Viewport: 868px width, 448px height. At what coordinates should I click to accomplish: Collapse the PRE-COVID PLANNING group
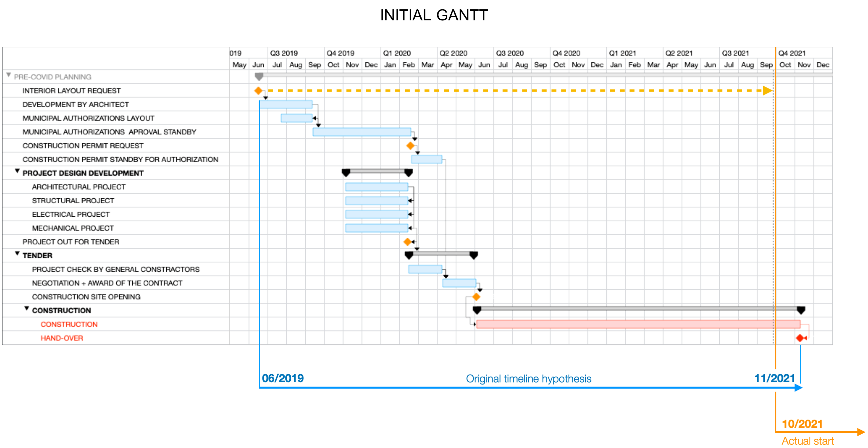tap(9, 75)
